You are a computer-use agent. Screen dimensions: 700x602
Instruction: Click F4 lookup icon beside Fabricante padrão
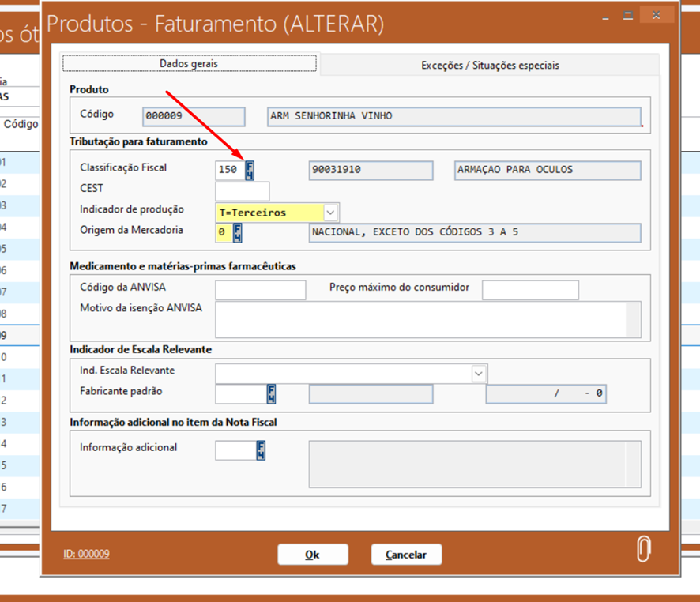(271, 393)
